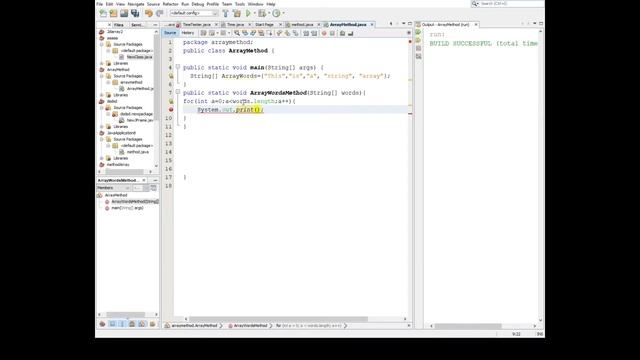
Task: Click the Profile Project toolbar icon
Action: pyautogui.click(x=276, y=13)
